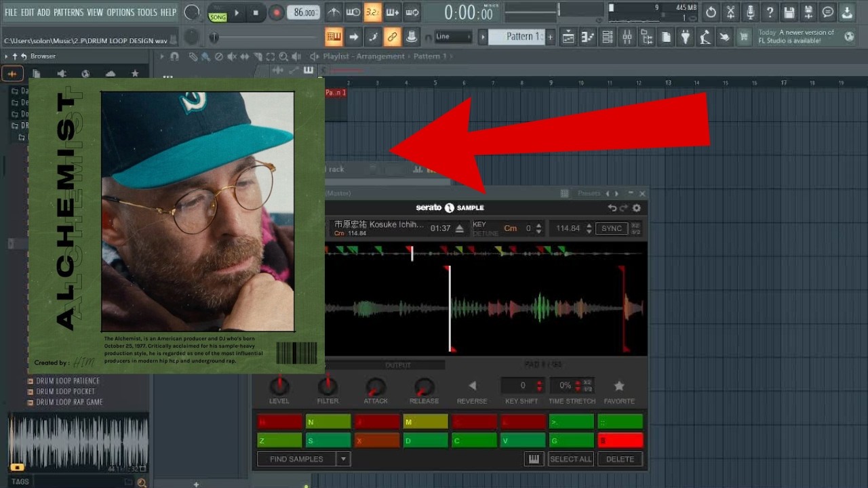Image resolution: width=868 pixels, height=488 pixels.
Task: Toggle the REVERSE arrow button
Action: click(x=473, y=386)
